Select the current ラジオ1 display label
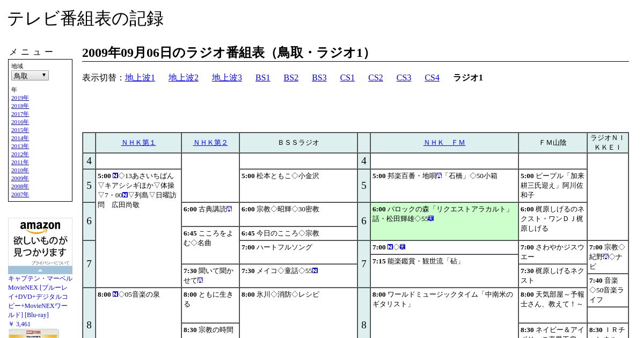The image size is (644, 338). point(468,78)
